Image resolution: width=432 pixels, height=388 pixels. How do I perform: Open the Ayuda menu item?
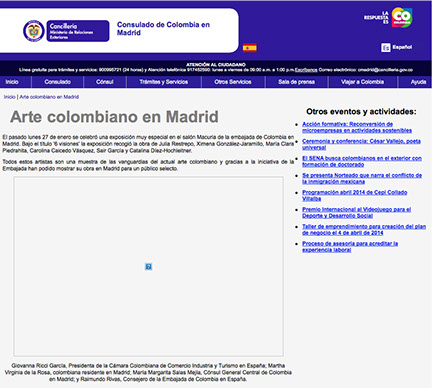418,82
